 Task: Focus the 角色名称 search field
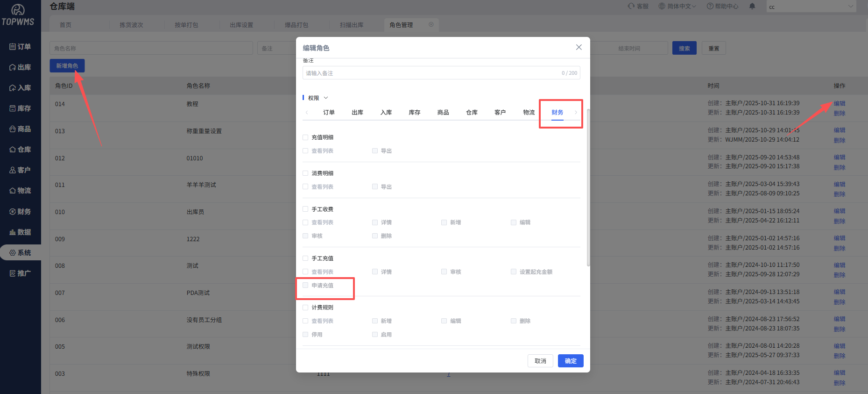click(151, 48)
